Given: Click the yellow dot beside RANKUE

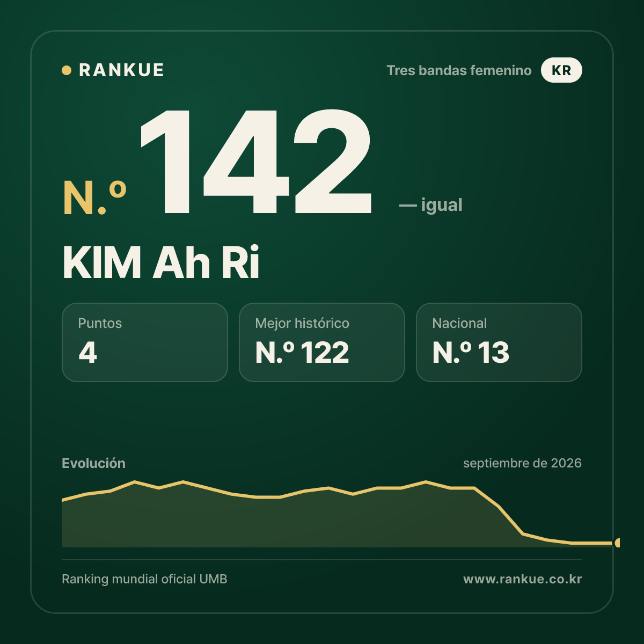Looking at the screenshot, I should (x=67, y=70).
